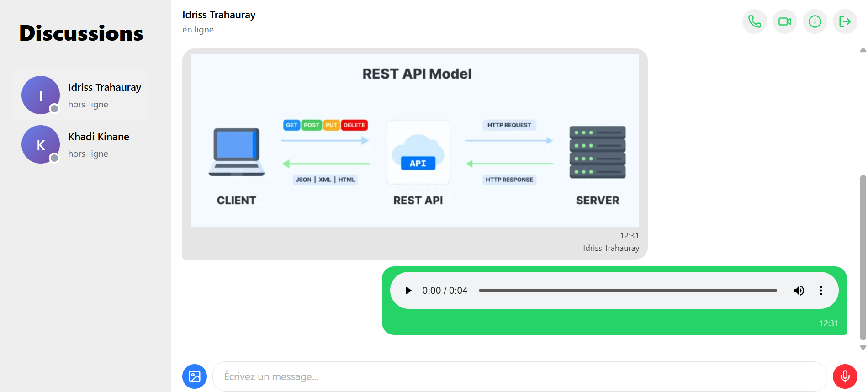Click the Khadi Kinane avatar
The width and height of the screenshot is (868, 392).
(41, 144)
